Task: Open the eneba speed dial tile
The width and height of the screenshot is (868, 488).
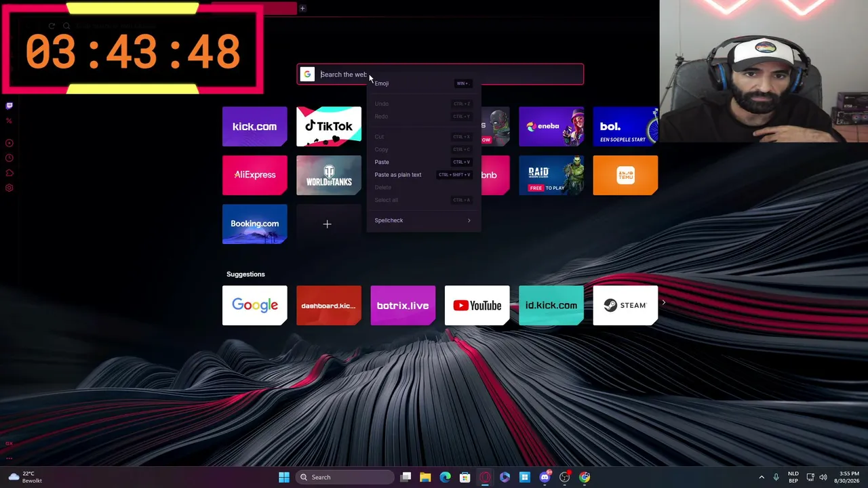Action: click(x=551, y=127)
